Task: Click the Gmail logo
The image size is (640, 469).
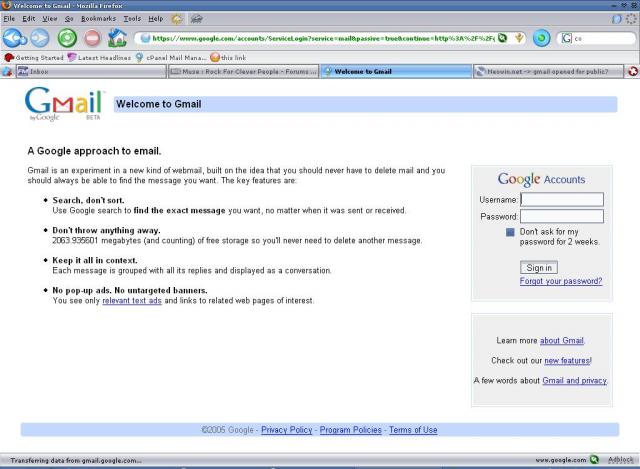Action: pos(64,104)
